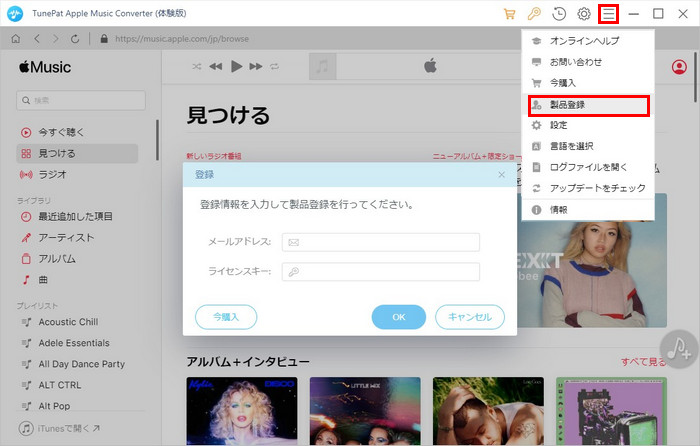Skip to previous track
Screen dimensions: 700x446
(216, 67)
